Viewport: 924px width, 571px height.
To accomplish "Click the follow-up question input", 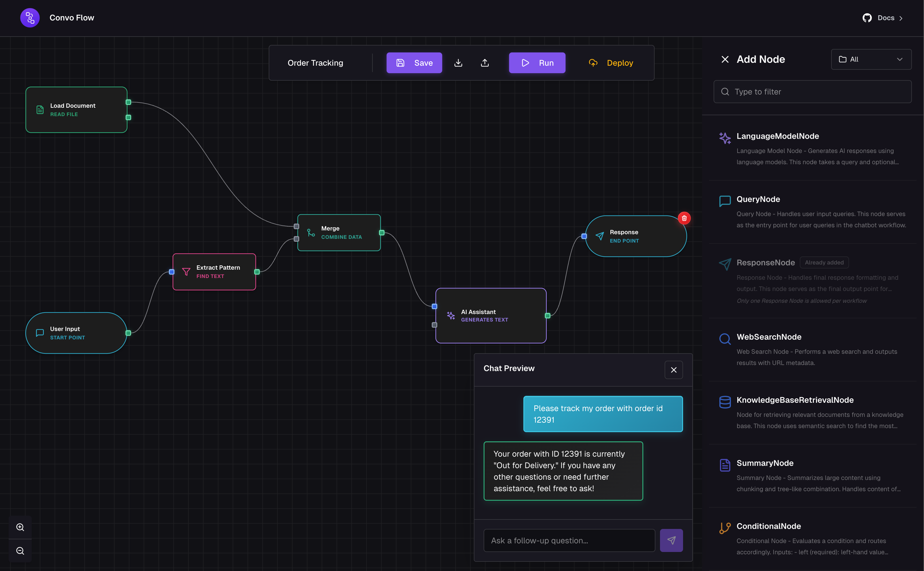I will pos(569,540).
